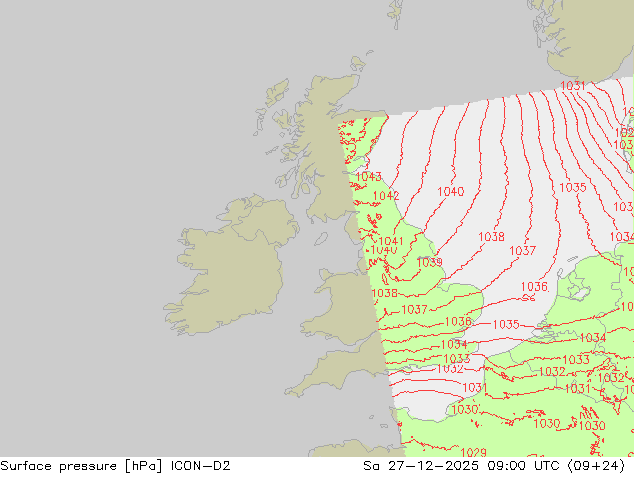This screenshot has height=490, width=634.
Task: Click the Isle of Man on the map
Action: click(x=321, y=239)
